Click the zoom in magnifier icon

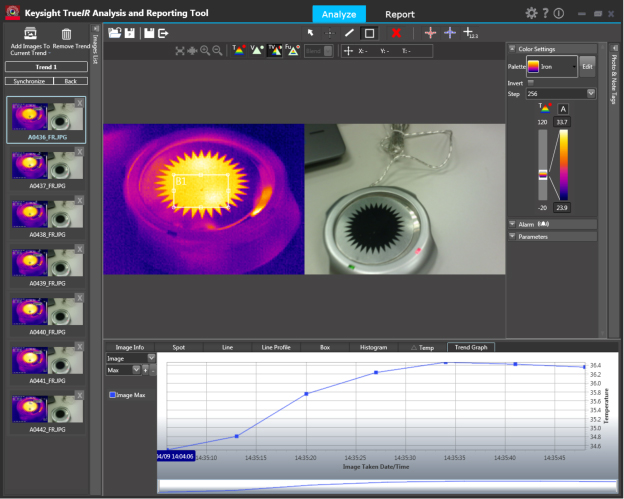point(205,50)
